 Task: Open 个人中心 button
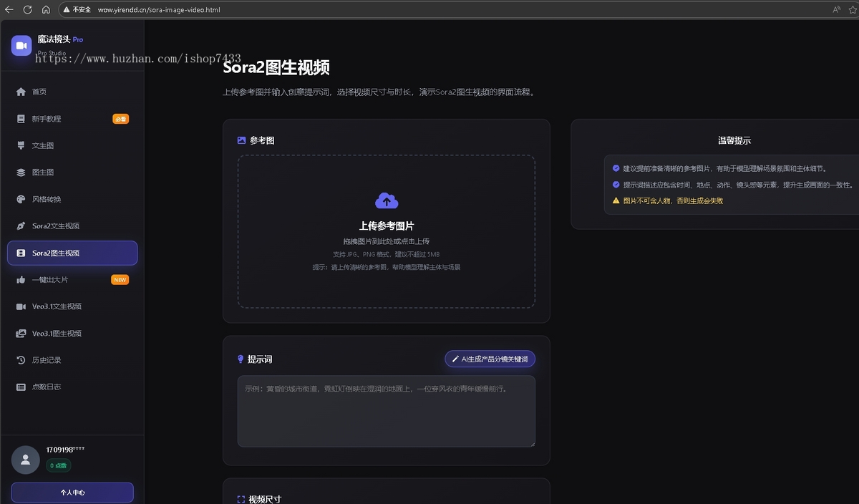72,493
